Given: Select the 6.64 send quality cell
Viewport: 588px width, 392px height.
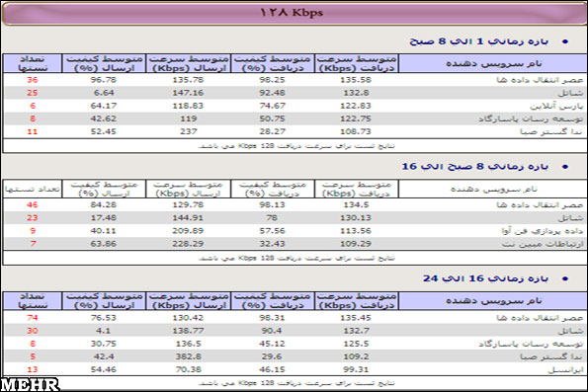Looking at the screenshot, I should [x=103, y=93].
